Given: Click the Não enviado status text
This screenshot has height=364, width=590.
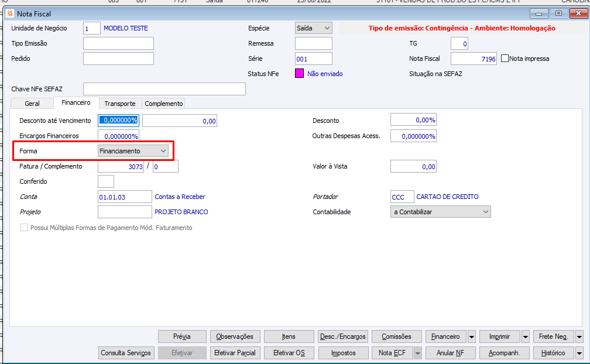Looking at the screenshot, I should click(x=325, y=74).
